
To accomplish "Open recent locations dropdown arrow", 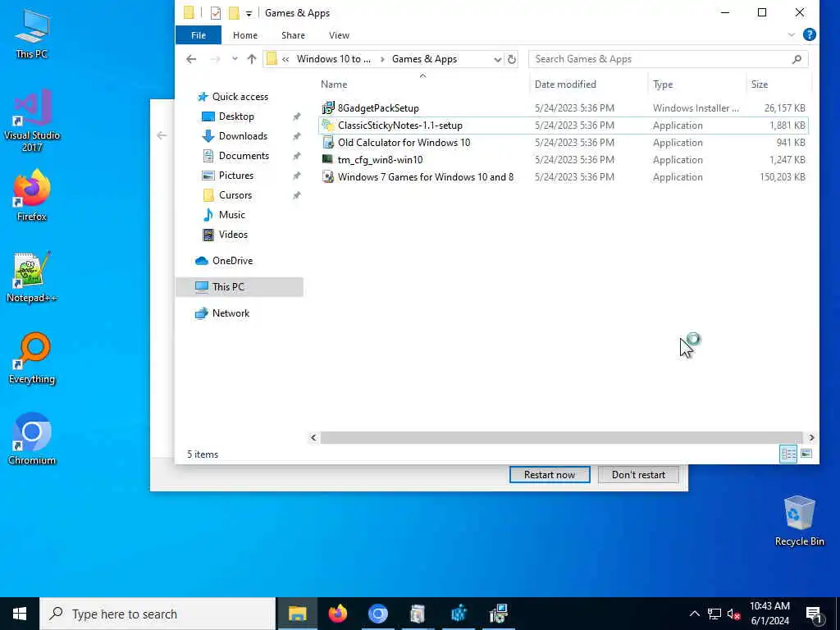I will pos(235,59).
